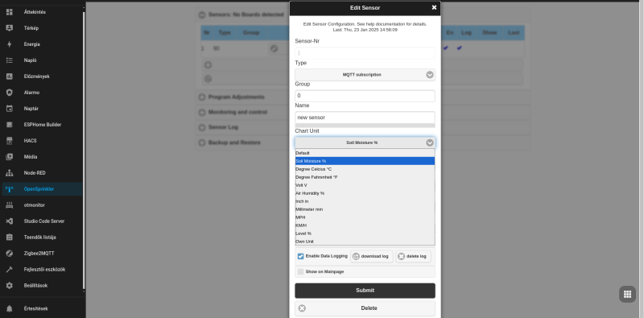This screenshot has height=318, width=644.
Task: Select Default chart unit option
Action: pos(365,153)
